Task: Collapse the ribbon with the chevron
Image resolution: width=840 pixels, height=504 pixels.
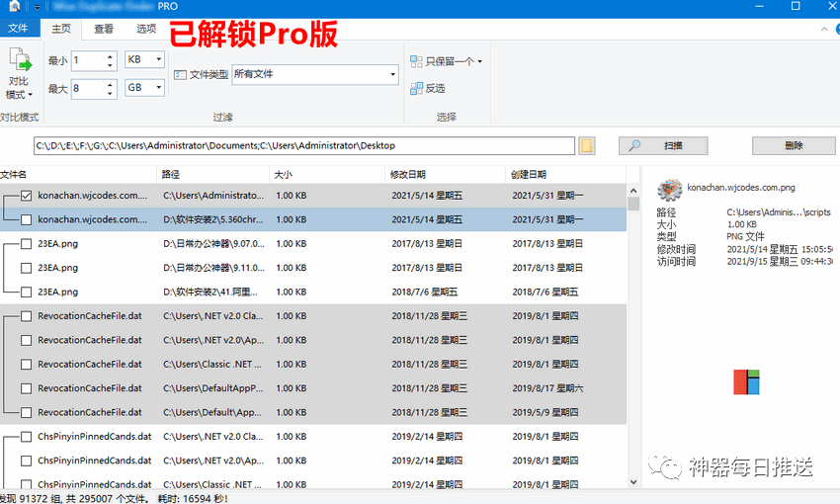Action: pos(824,29)
